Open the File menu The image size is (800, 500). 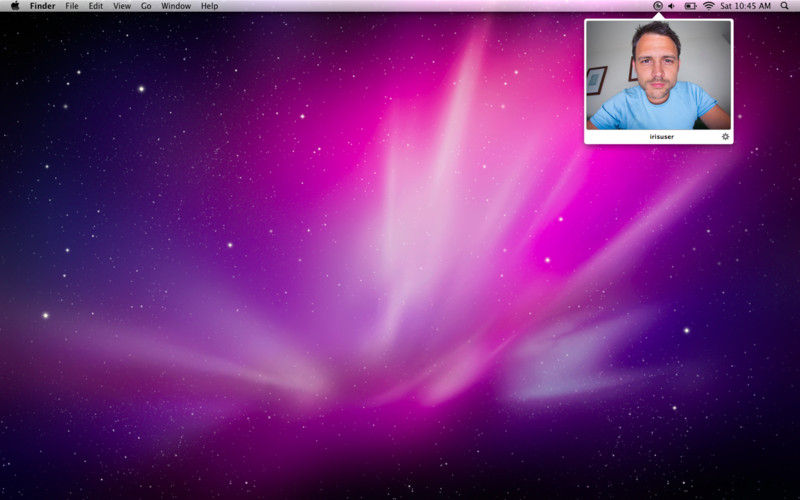pos(72,6)
